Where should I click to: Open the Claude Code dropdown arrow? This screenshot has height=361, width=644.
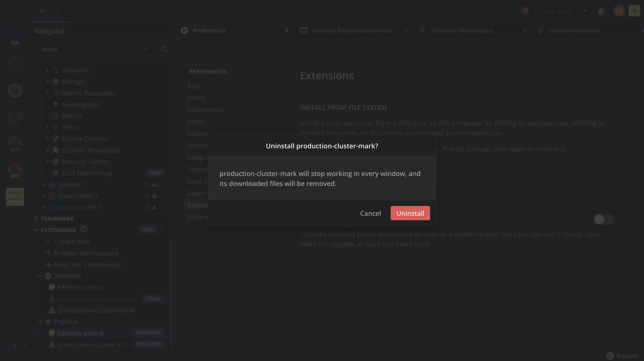tap(585, 11)
